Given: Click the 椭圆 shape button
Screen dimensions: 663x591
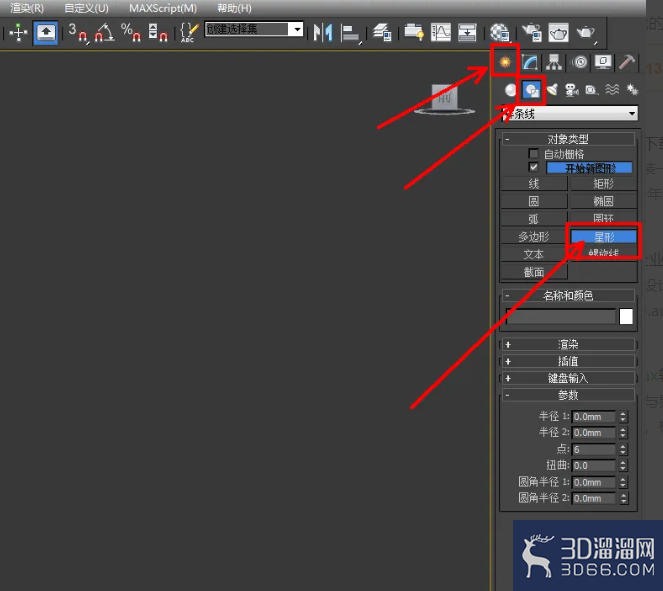Looking at the screenshot, I should (603, 201).
